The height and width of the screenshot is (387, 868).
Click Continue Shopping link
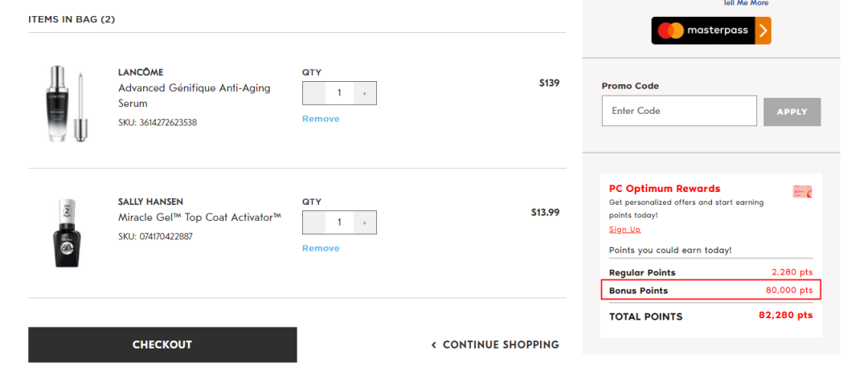click(x=495, y=344)
